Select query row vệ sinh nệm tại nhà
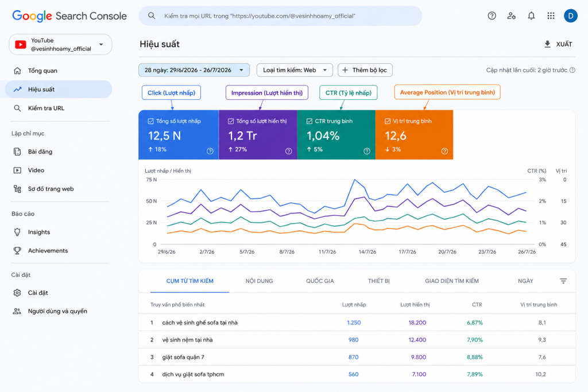 click(357, 340)
